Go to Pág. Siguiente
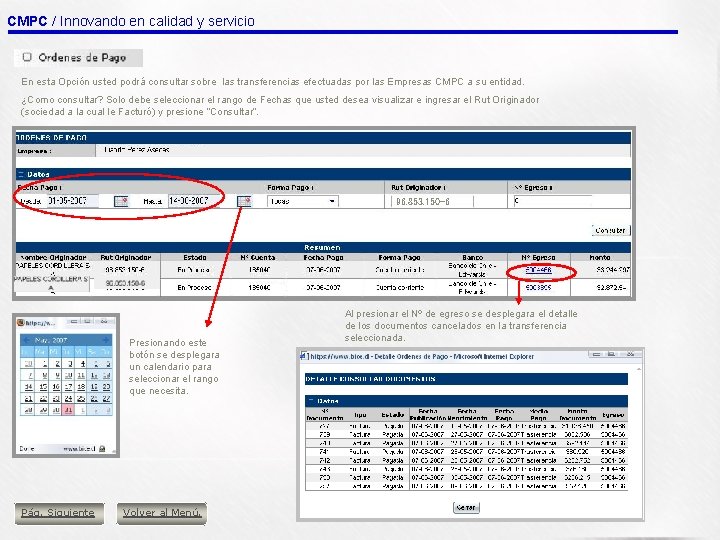Screen dimensions: 720x540 [x=59, y=513]
